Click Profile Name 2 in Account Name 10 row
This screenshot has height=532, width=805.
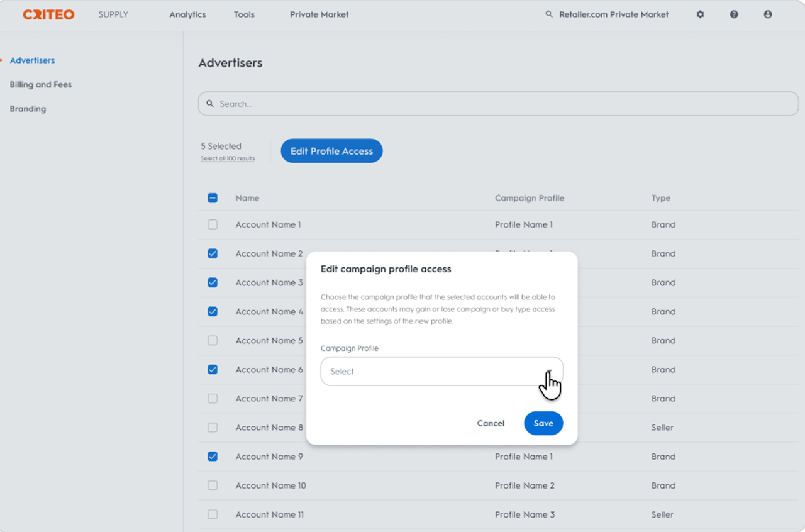525,485
